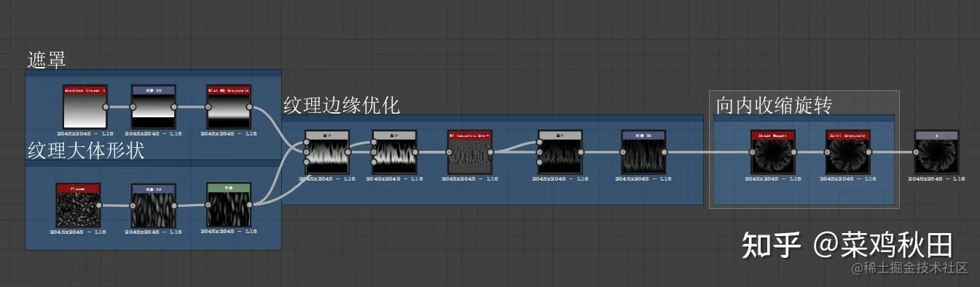Image resolution: width=980 pixels, height=287 pixels.
Task: Select the Transform 2D node in 遮罩 frame
Action: [154, 106]
